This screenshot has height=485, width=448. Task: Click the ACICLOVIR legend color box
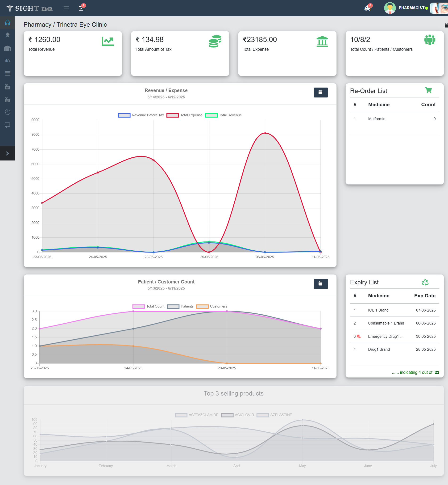click(227, 415)
